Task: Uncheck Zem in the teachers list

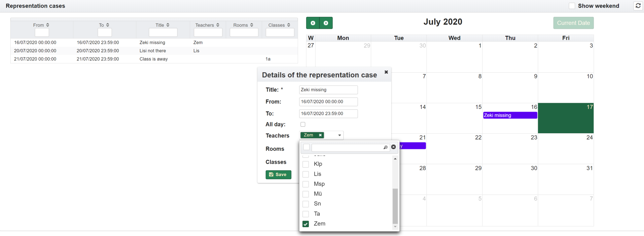Action: (306, 224)
